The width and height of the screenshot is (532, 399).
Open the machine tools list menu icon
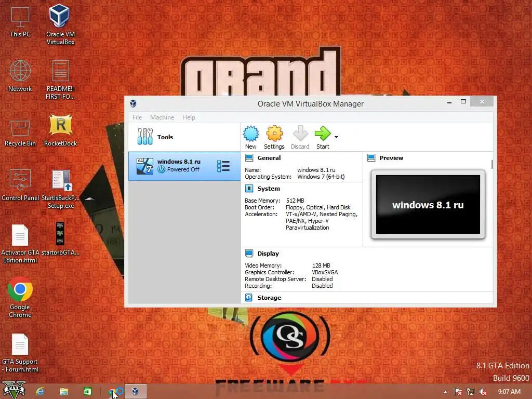(x=223, y=166)
